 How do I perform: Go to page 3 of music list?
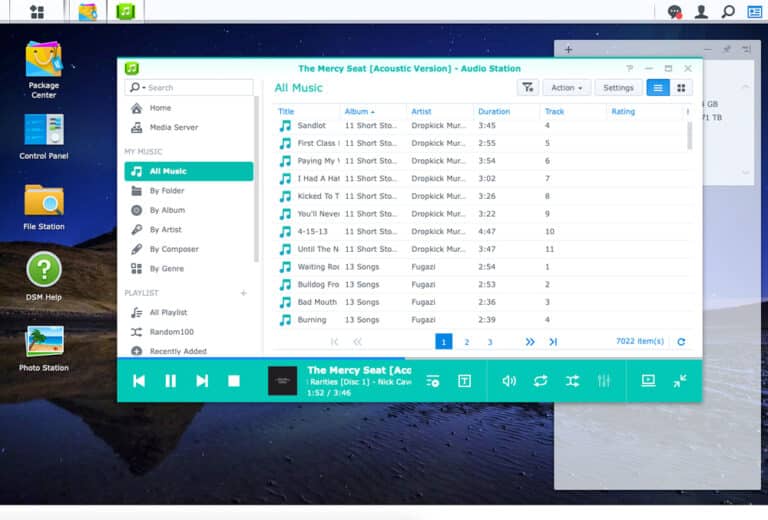tap(489, 342)
